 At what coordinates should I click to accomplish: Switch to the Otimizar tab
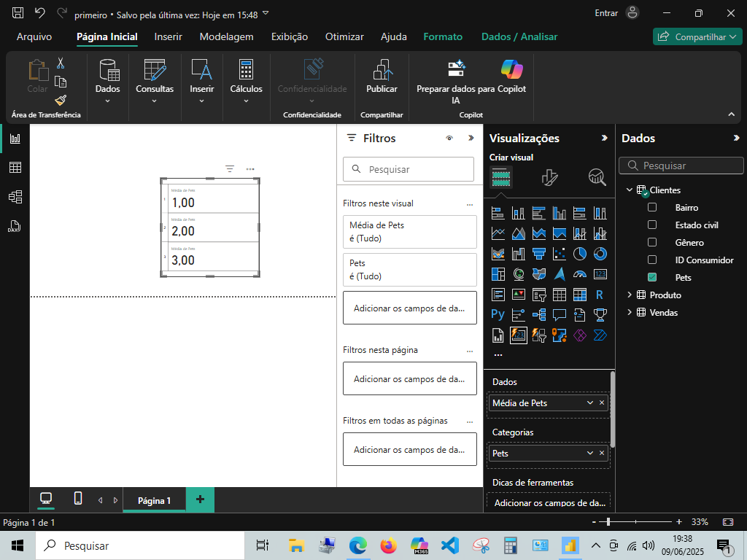344,36
